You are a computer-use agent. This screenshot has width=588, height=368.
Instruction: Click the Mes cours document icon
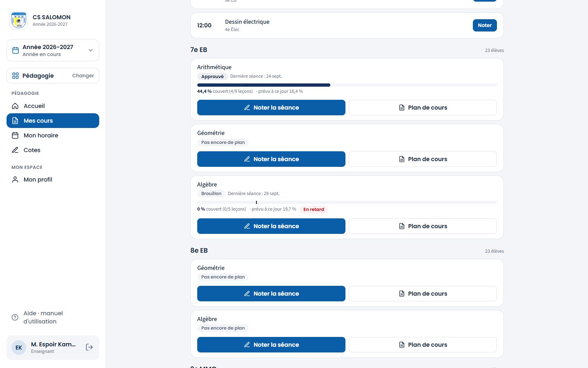pyautogui.click(x=15, y=121)
